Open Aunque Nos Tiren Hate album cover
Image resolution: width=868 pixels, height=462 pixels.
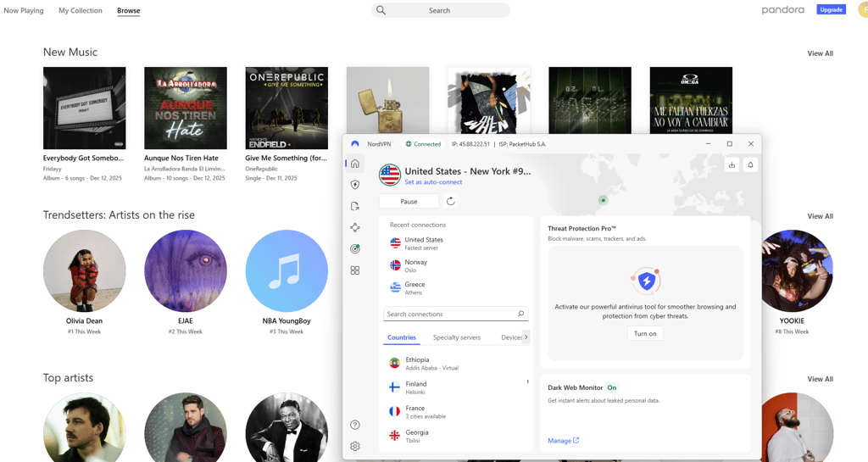tap(186, 108)
